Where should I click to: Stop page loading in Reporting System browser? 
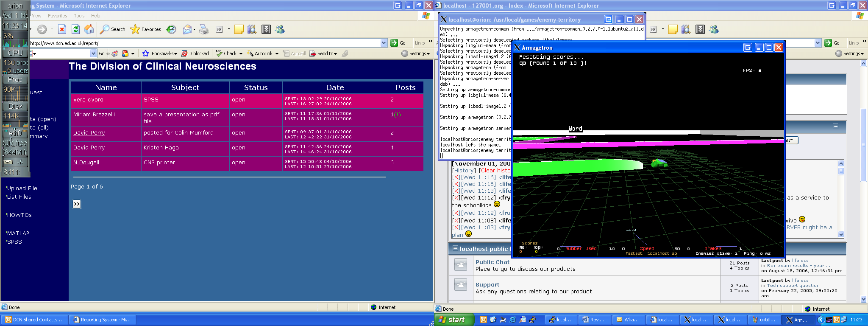pos(62,29)
